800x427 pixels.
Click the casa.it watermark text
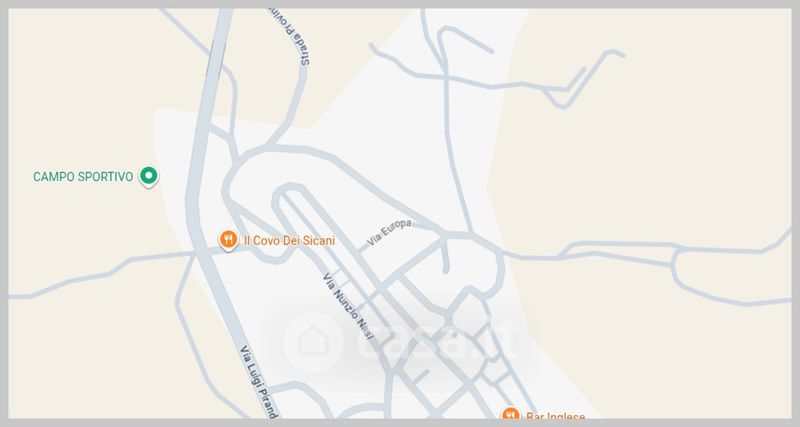pyautogui.click(x=438, y=341)
